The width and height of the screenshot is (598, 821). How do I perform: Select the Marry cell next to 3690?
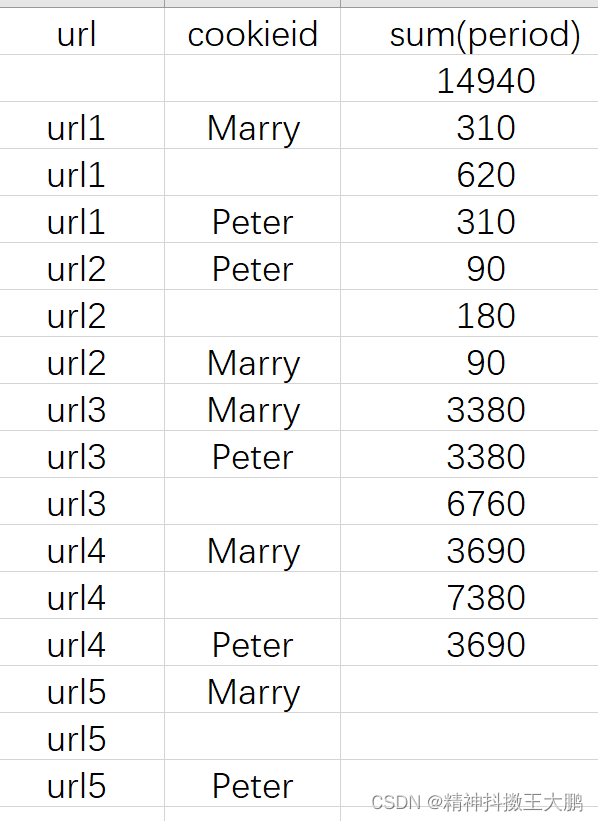coord(252,548)
